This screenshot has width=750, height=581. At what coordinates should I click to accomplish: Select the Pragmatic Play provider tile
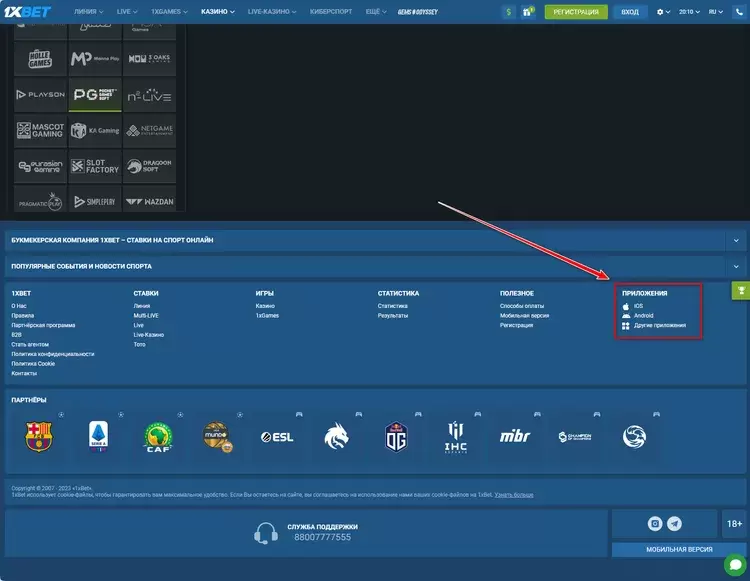[40, 199]
